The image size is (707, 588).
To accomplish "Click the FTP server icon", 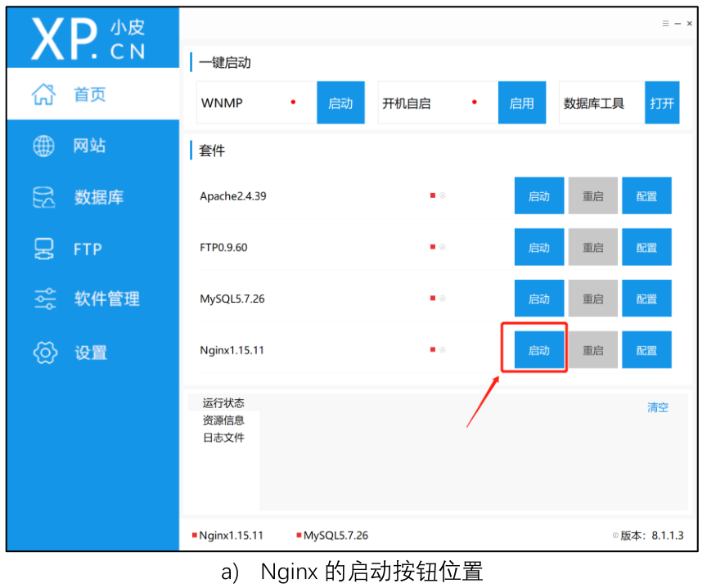I will tap(43, 249).
